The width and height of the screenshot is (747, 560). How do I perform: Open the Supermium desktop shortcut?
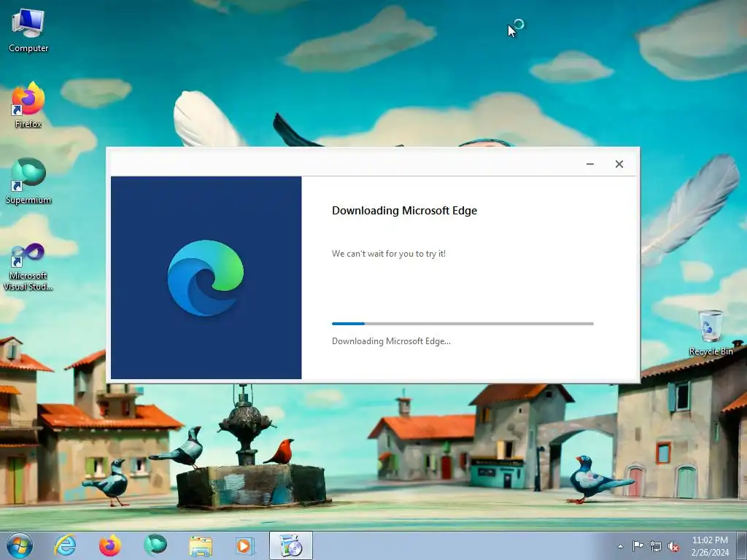28,181
